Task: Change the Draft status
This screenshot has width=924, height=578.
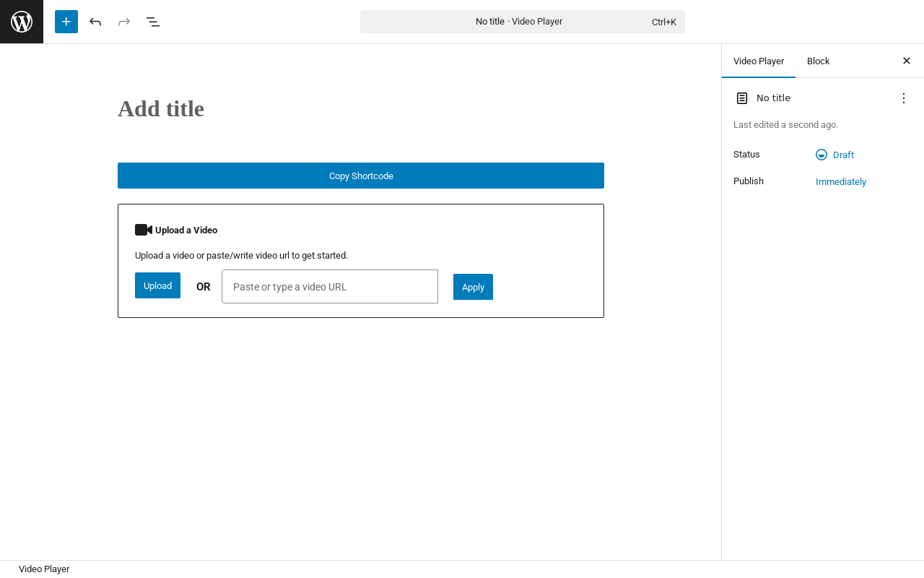Action: tap(835, 155)
